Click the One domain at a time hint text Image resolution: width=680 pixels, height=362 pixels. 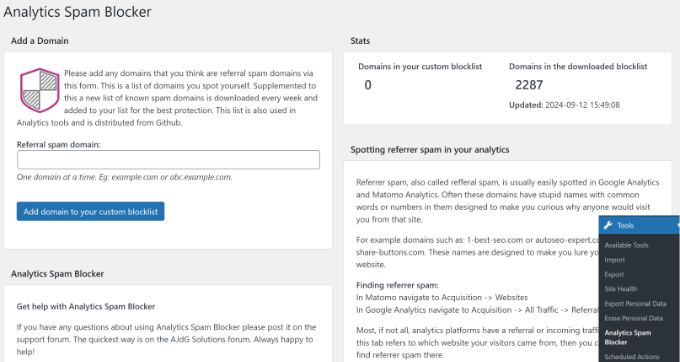[124, 177]
